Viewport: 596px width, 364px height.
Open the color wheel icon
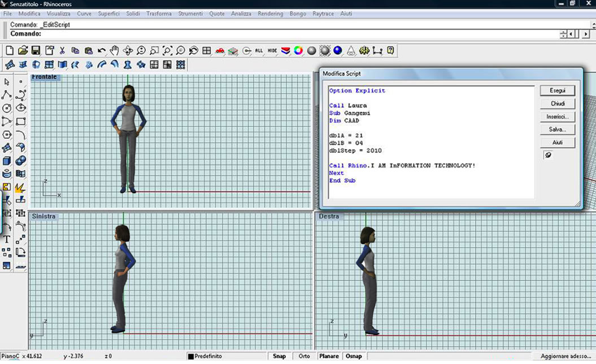click(x=298, y=51)
